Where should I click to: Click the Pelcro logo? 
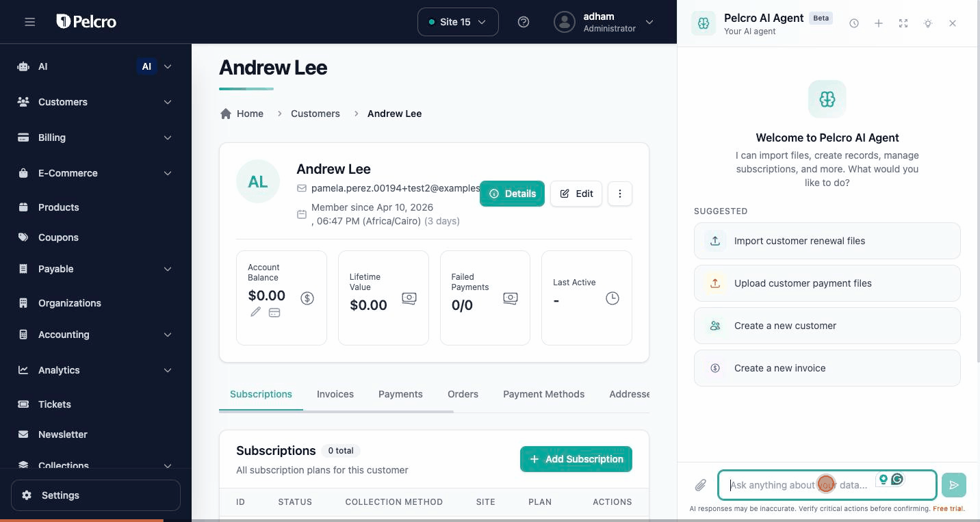[86, 22]
